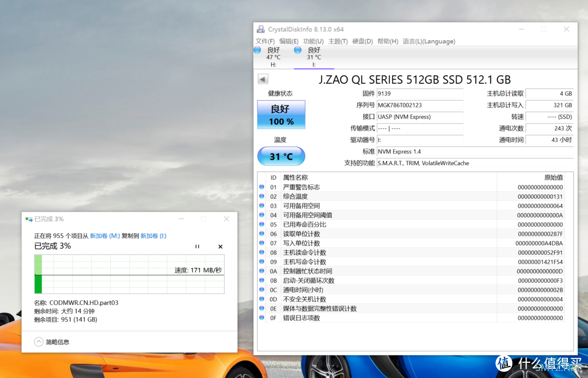Click the blue status dot for 读取单位计数
This screenshot has height=378, width=588.
coord(262,234)
